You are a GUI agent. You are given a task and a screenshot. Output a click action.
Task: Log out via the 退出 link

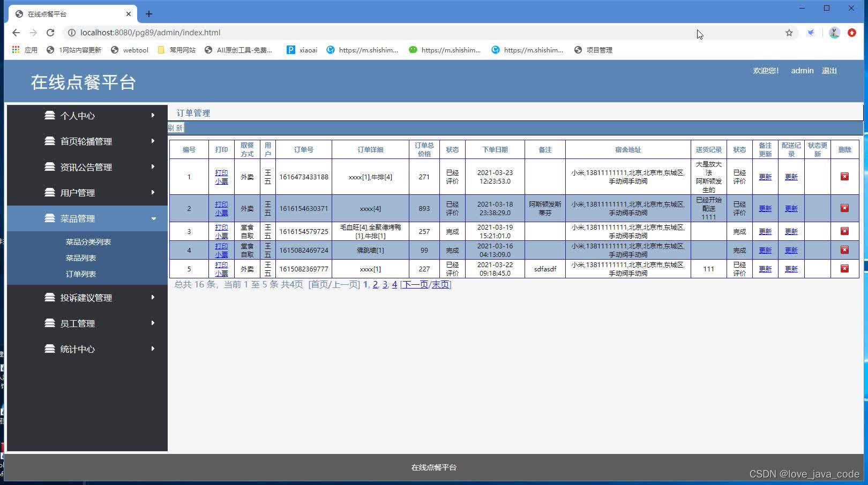pos(829,71)
